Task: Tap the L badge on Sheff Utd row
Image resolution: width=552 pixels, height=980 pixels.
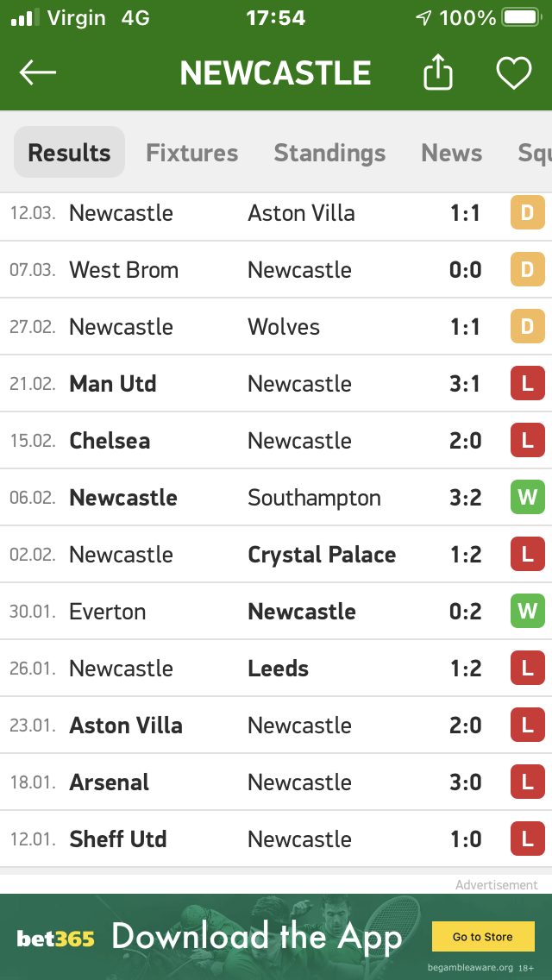Action: [x=528, y=839]
